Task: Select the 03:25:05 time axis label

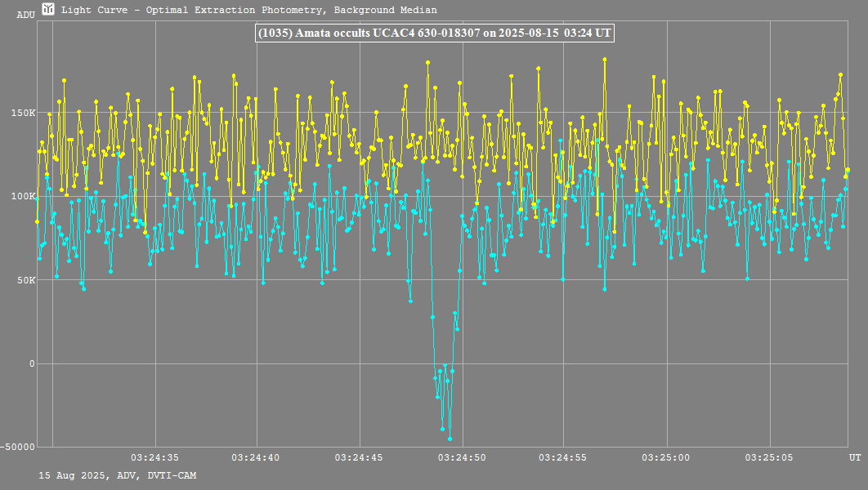Action: [x=769, y=457]
